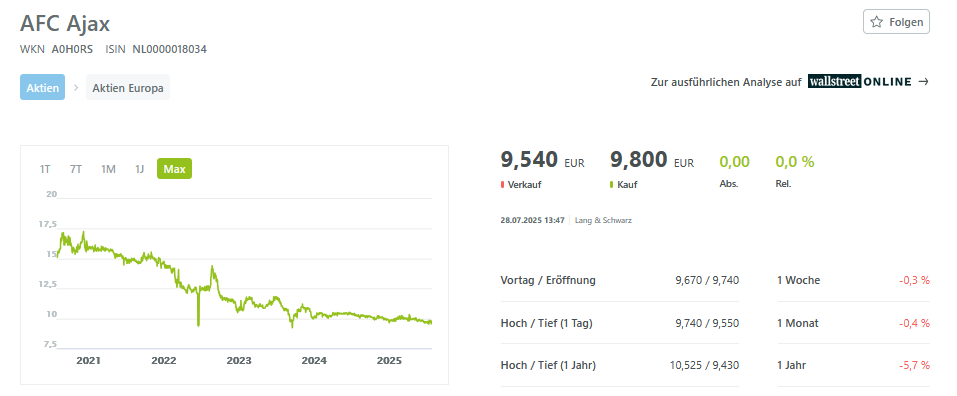The image size is (957, 396).
Task: Click the star icon in Folgen button
Action: (876, 22)
